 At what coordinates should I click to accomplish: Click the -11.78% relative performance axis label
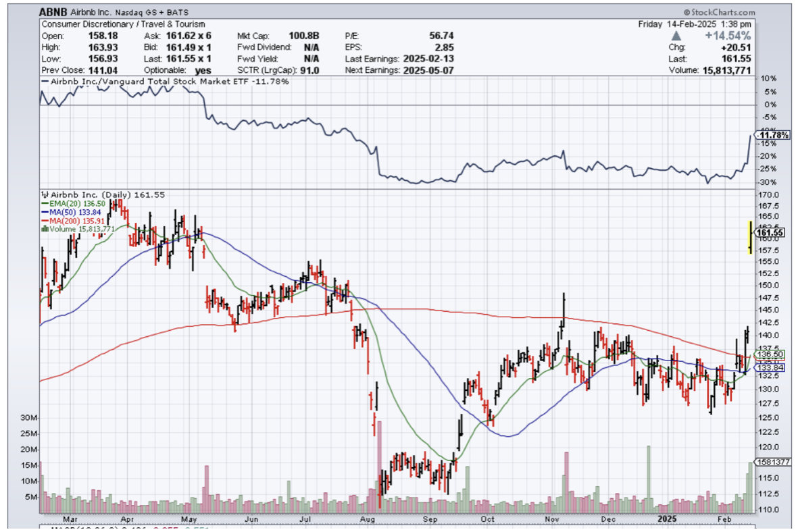coord(770,136)
